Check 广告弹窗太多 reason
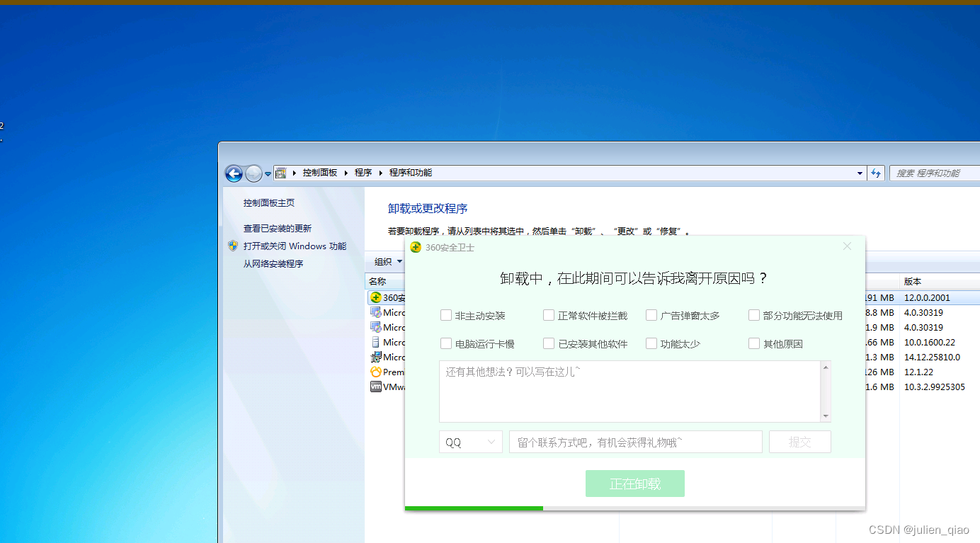The image size is (980, 543). tap(651, 315)
